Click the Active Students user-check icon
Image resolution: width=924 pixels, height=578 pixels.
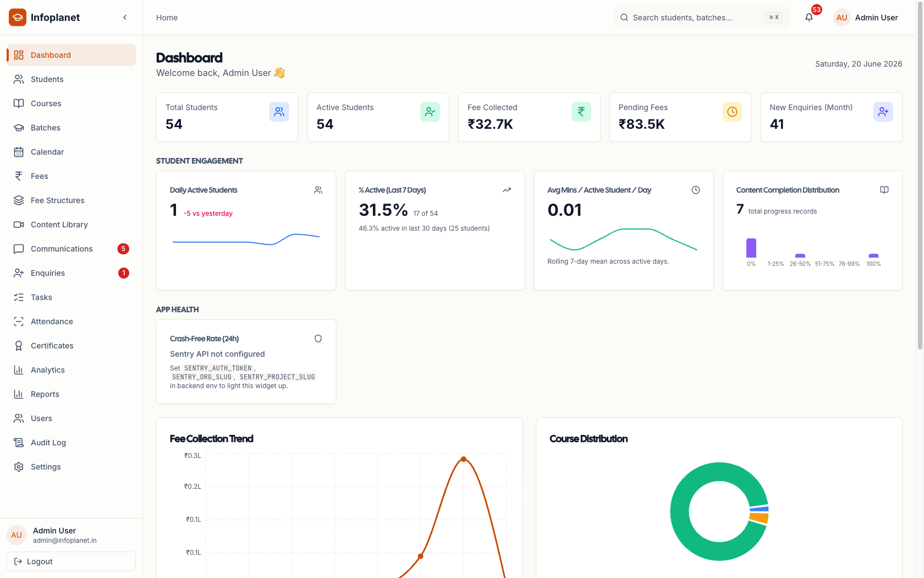coord(430,112)
